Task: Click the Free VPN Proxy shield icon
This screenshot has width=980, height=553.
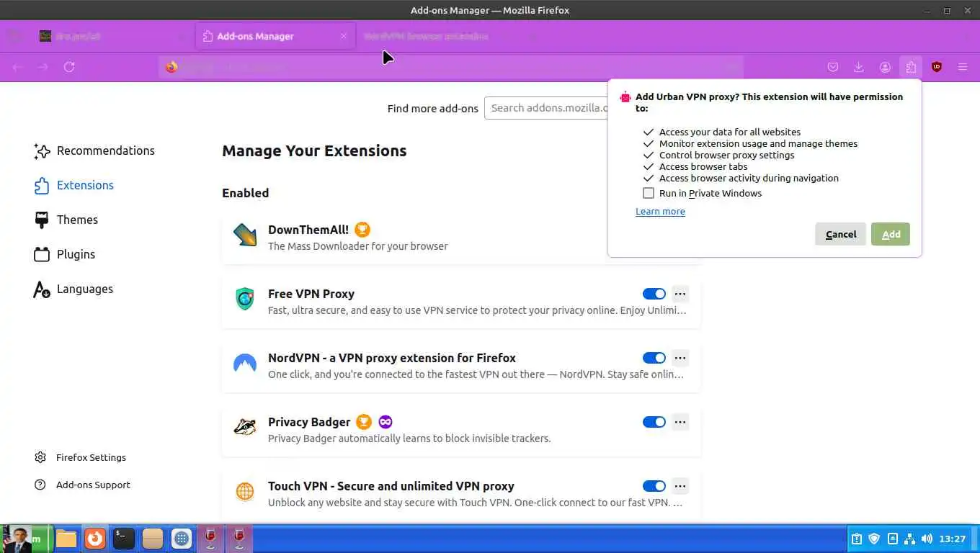Action: coord(245,299)
